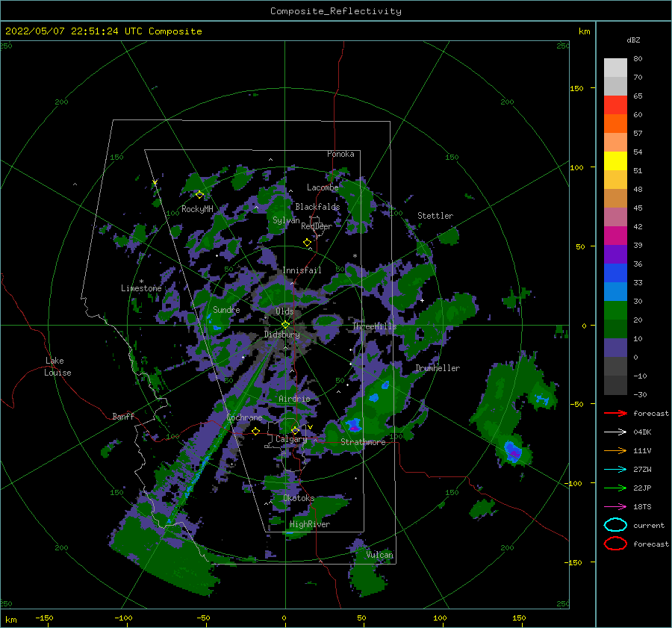
Task: Click the bright yellow swatch in dBZ scale
Action: pyautogui.click(x=615, y=161)
